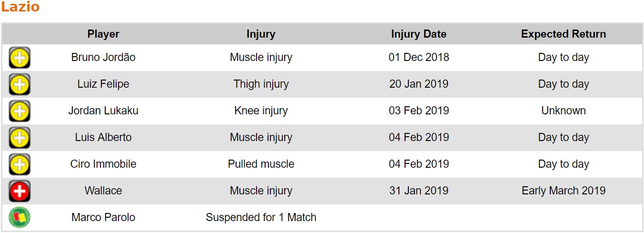
Task: Click the Expected Return column header
Action: pos(564,34)
